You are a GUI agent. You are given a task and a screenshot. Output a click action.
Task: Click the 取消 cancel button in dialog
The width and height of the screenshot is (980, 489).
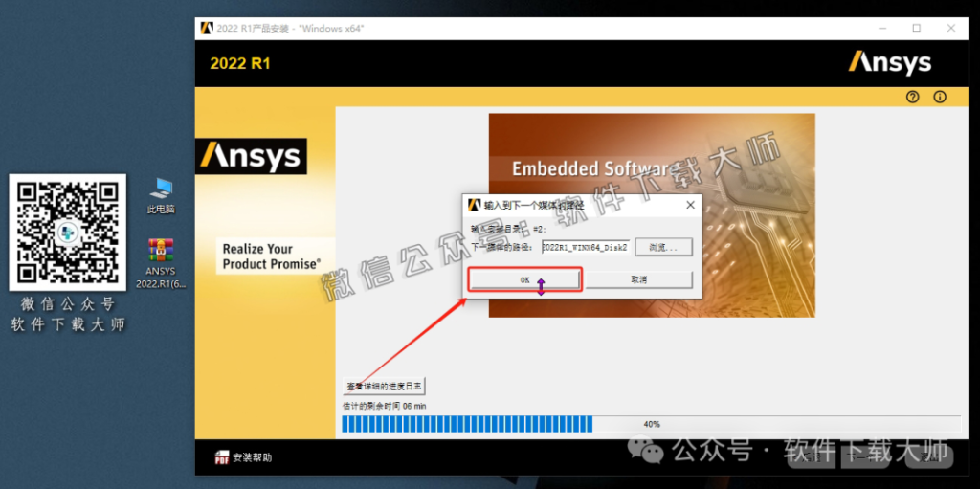(638, 279)
